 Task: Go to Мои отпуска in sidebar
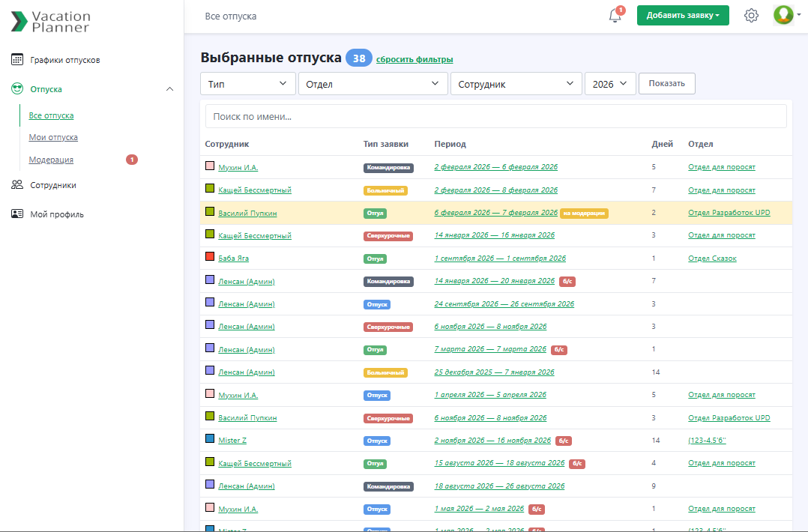tap(53, 138)
